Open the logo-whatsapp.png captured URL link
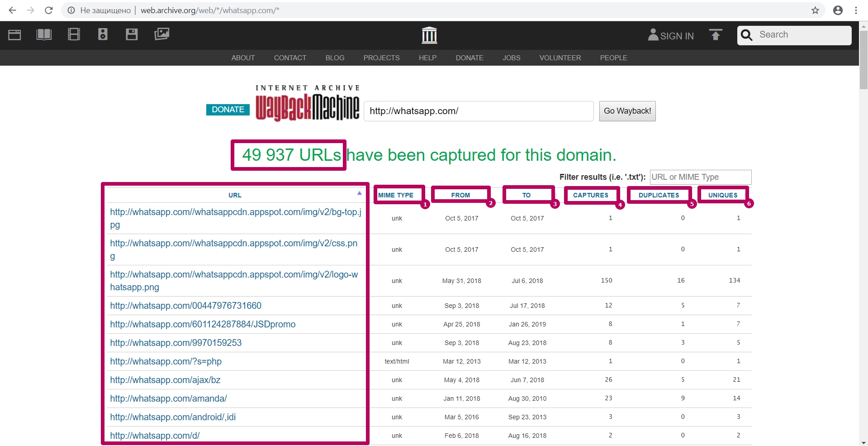Screen dimensions: 868x446 (234, 281)
